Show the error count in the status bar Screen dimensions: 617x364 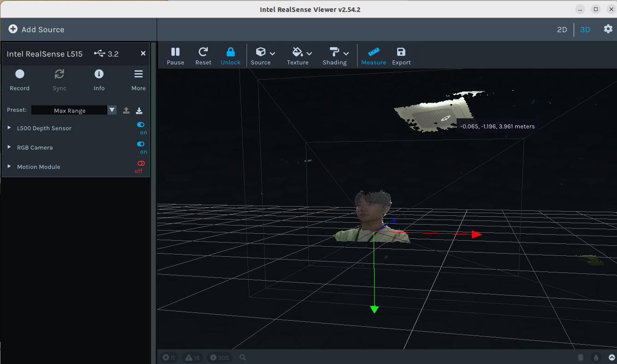point(169,358)
